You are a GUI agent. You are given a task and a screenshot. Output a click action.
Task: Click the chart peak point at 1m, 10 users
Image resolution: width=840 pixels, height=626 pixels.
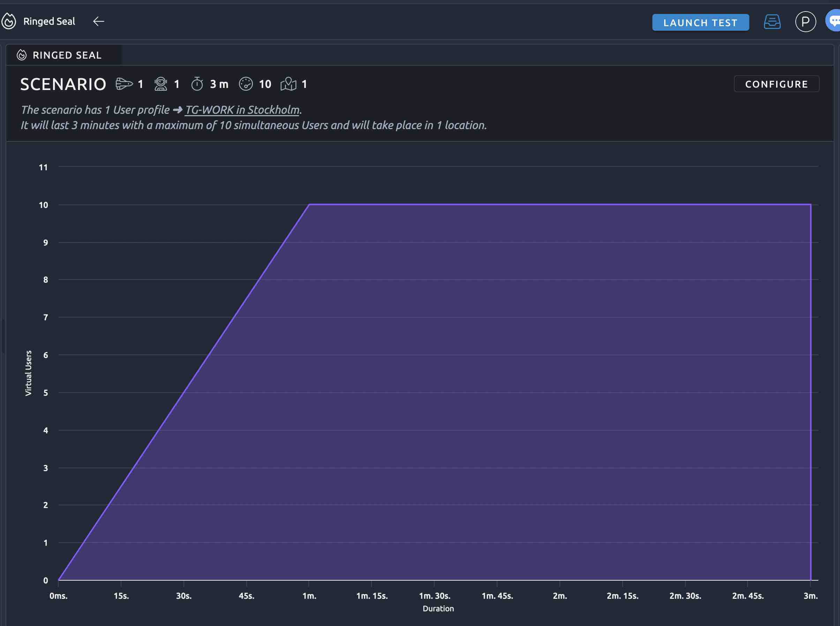click(309, 204)
